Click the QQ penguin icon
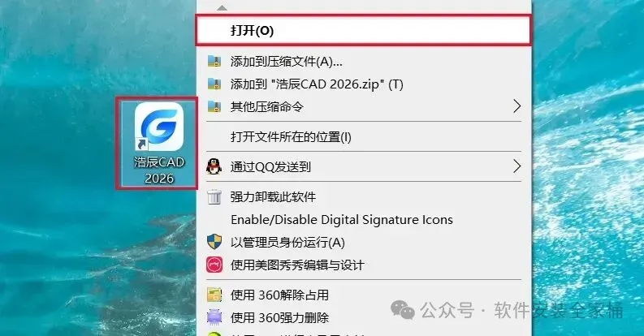The height and width of the screenshot is (336, 644). coord(214,166)
